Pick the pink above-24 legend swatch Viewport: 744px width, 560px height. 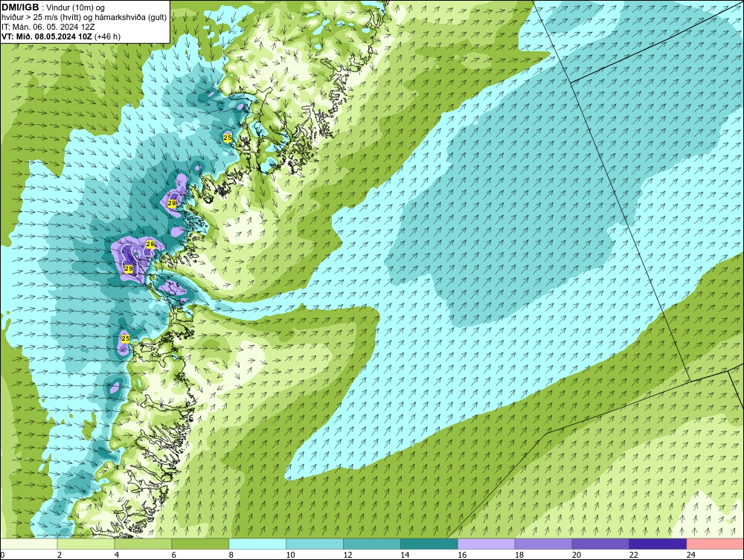[715, 544]
